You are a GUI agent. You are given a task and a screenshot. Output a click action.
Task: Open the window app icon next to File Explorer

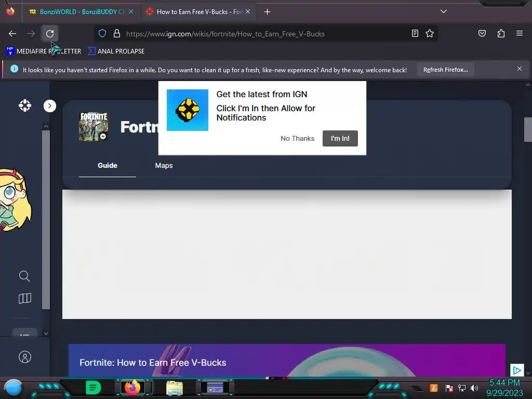coord(215,388)
